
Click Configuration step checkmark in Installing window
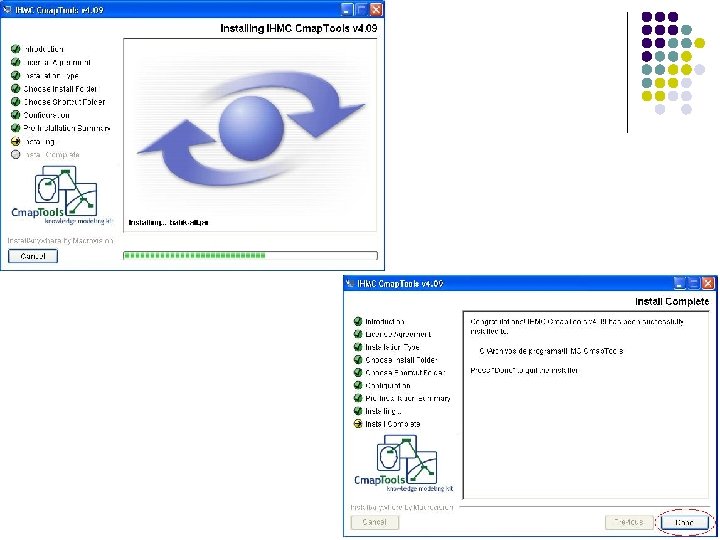(16, 115)
